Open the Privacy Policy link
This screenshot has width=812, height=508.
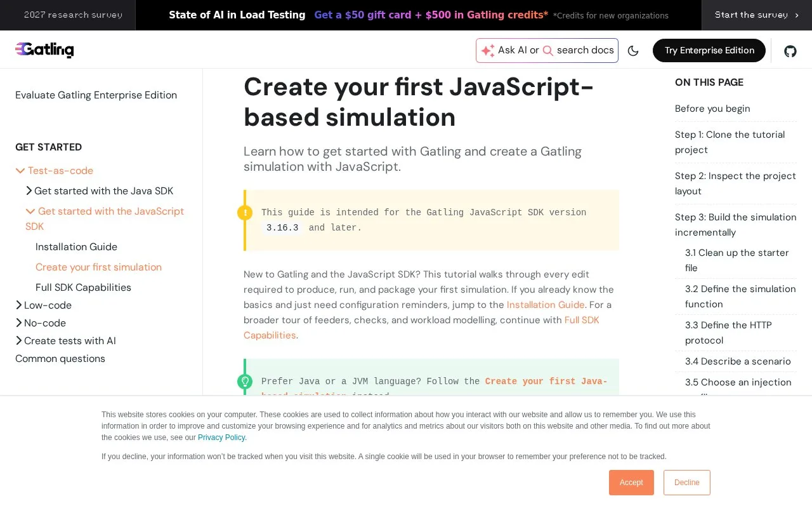(221, 438)
